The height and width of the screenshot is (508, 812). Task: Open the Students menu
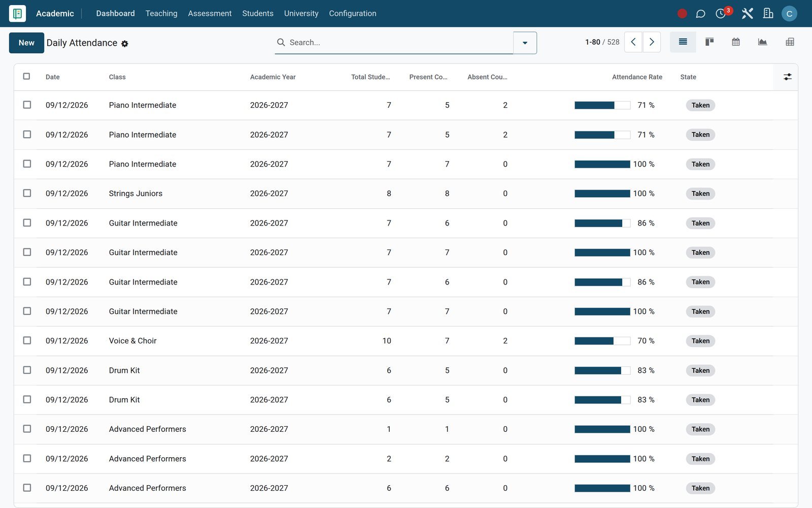coord(258,14)
